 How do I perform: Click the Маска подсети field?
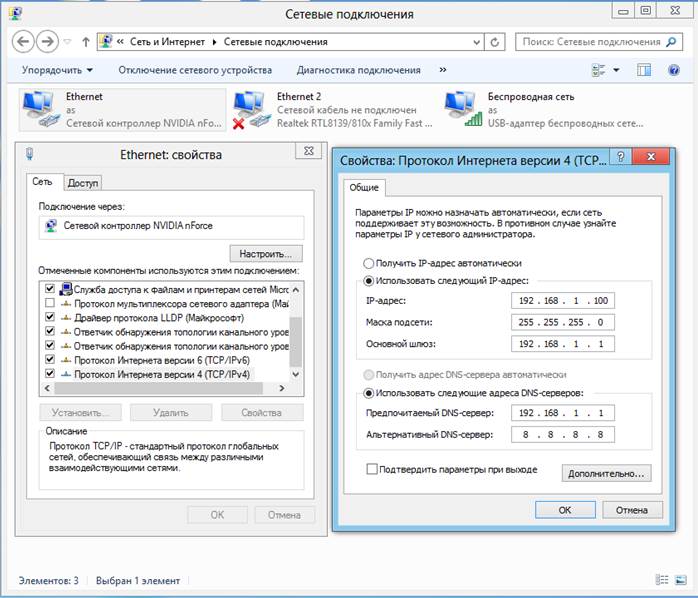pyautogui.click(x=563, y=322)
